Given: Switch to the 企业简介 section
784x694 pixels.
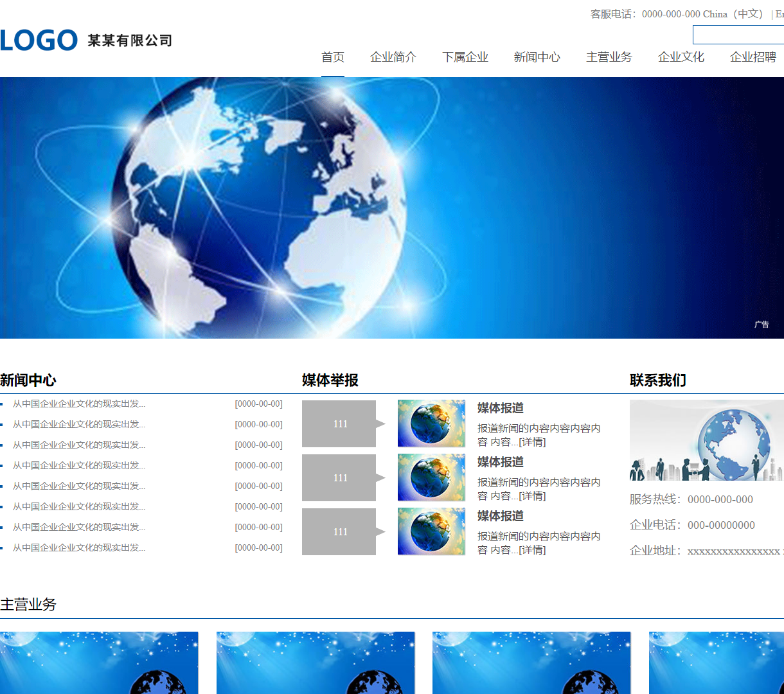Looking at the screenshot, I should [393, 57].
